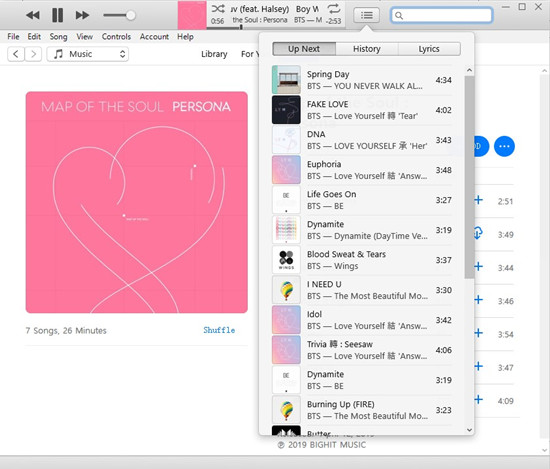
Task: Select 'Burning Up (FIRE)' song title
Action: (341, 404)
